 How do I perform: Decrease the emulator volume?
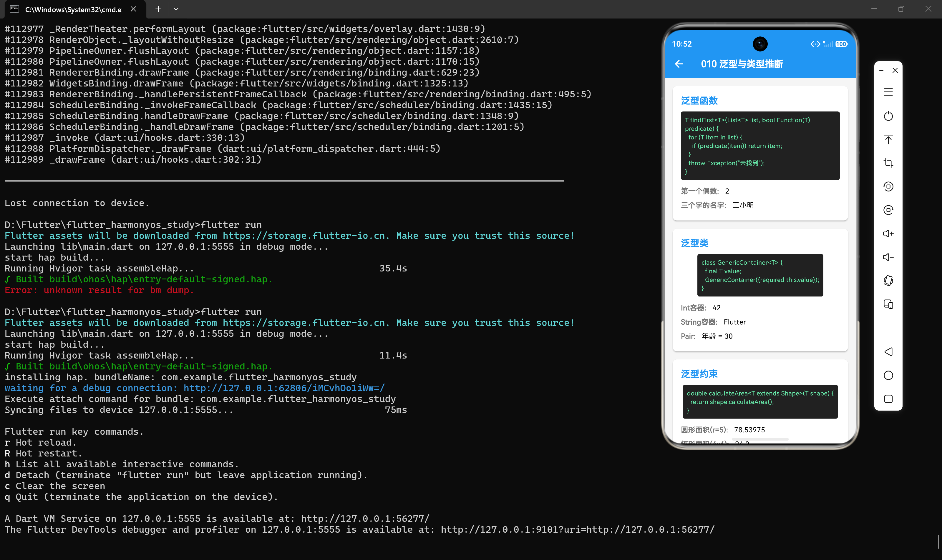[x=888, y=257]
